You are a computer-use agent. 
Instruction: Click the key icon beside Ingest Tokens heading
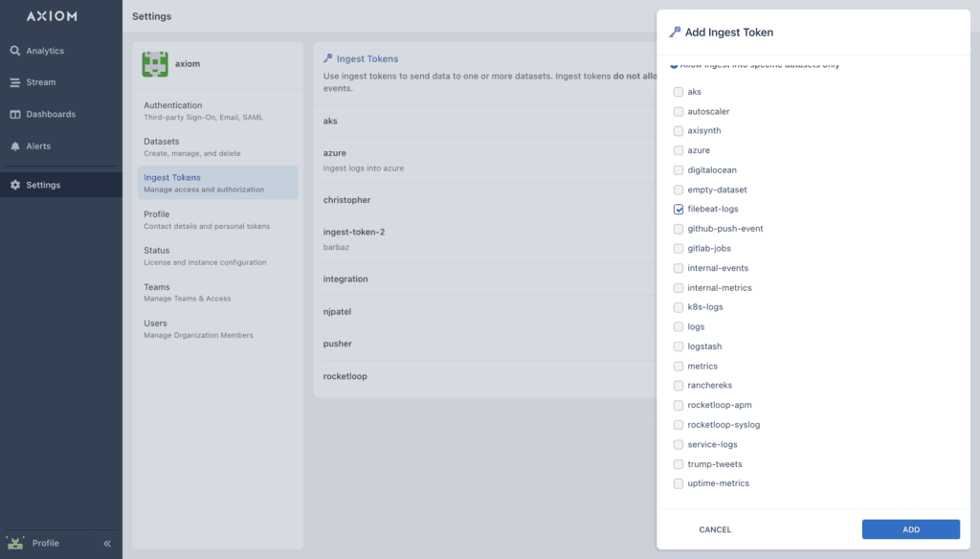coord(328,58)
